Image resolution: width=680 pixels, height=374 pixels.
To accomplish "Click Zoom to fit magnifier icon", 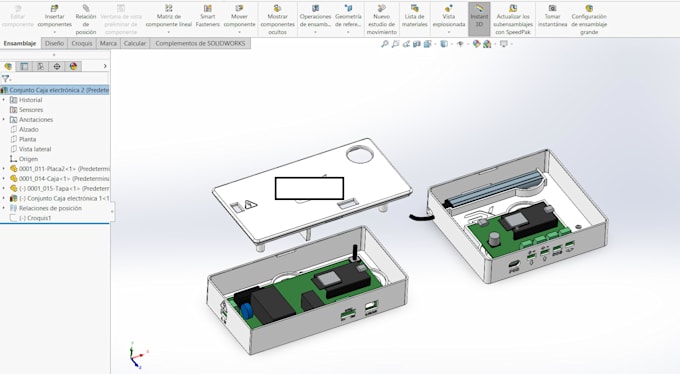I will point(385,44).
